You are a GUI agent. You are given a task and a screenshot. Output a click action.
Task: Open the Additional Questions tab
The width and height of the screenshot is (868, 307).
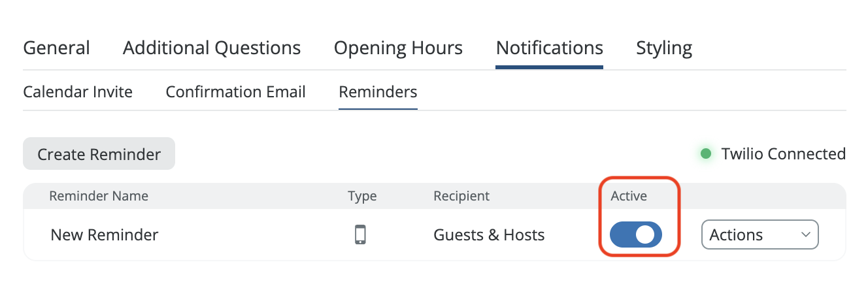(212, 48)
